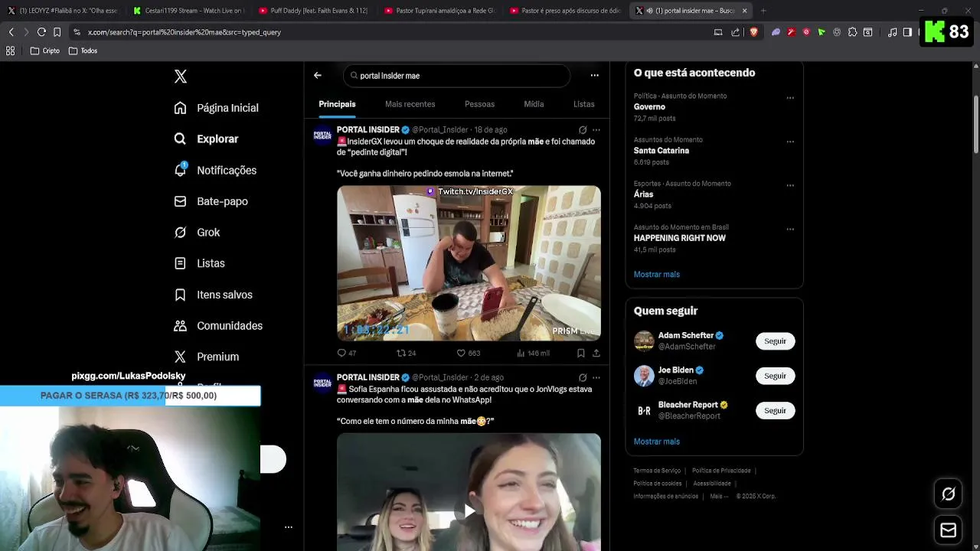
Task: Open the Governo trending topic
Action: click(x=649, y=107)
